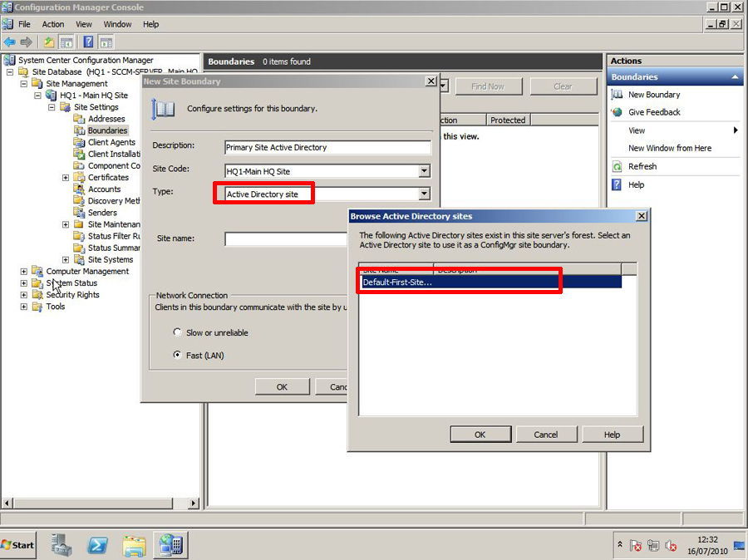Collapse the Site Management node
Screen dimensions: 748x560
(23, 83)
